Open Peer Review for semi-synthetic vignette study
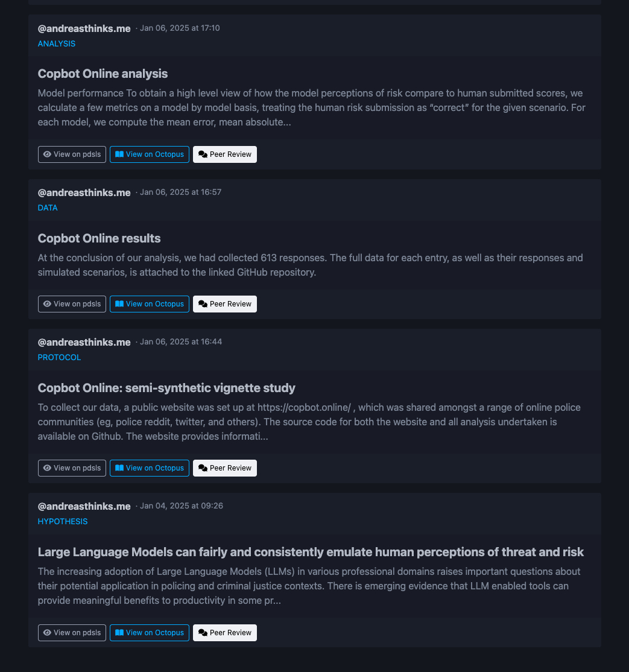Image resolution: width=629 pixels, height=672 pixels. [225, 468]
